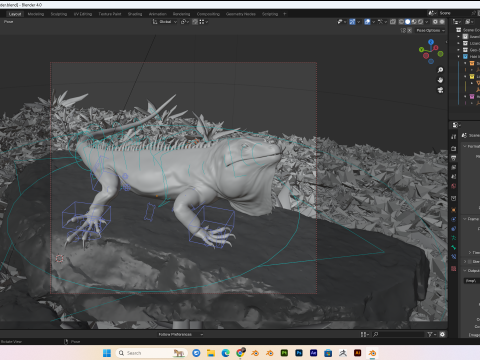
Task: Switch to solid viewport shading
Action: point(407,22)
